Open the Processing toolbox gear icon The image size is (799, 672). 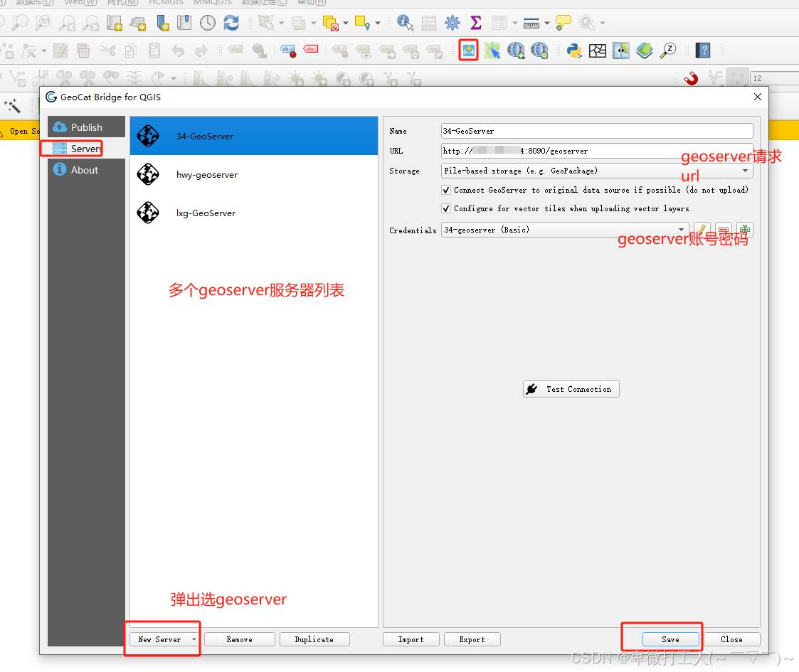452,23
